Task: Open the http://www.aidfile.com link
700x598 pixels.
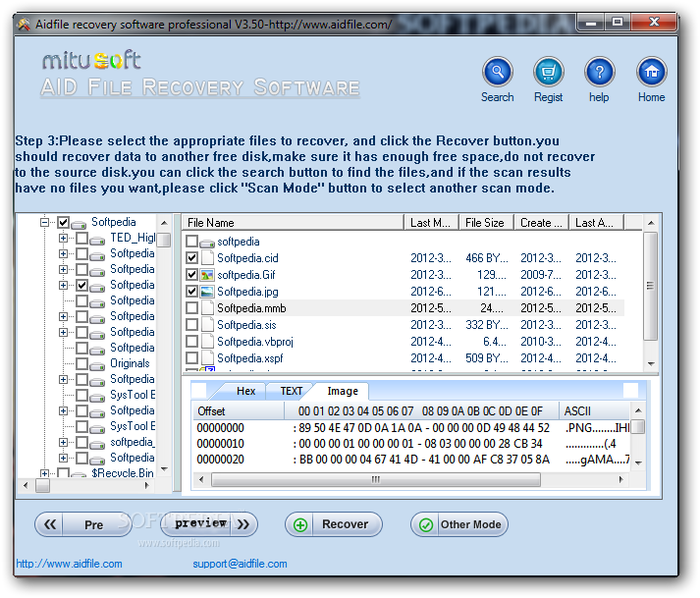Action: (x=70, y=564)
